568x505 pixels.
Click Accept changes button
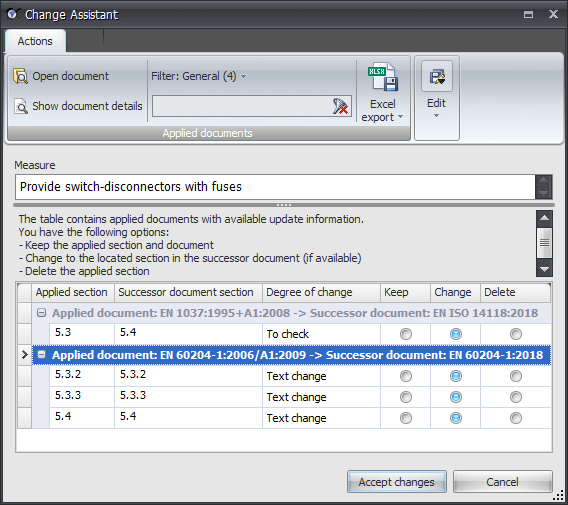point(397,481)
